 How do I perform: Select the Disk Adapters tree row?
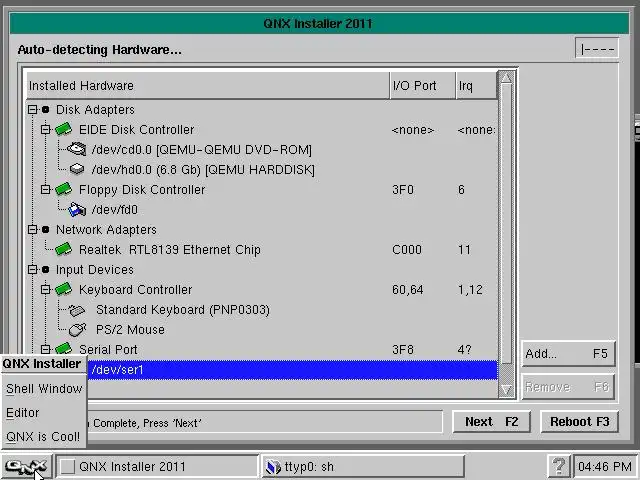[x=262, y=109]
